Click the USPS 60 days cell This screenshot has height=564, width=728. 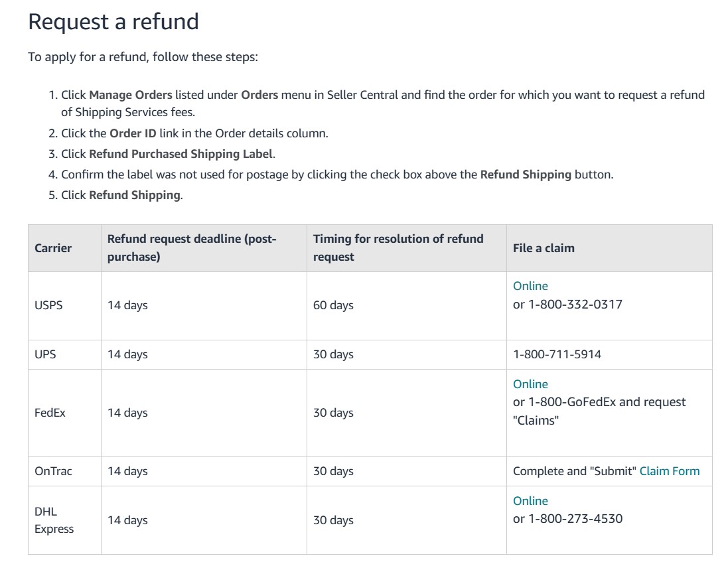tap(406, 305)
